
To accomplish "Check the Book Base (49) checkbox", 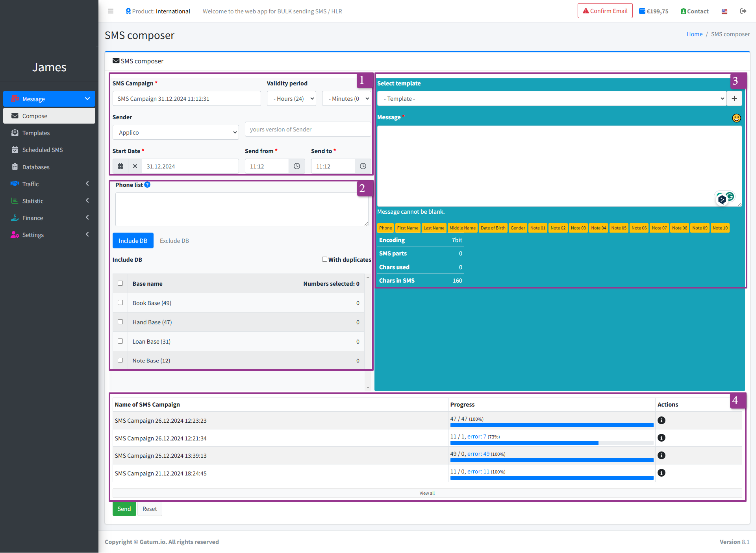I will (x=120, y=303).
